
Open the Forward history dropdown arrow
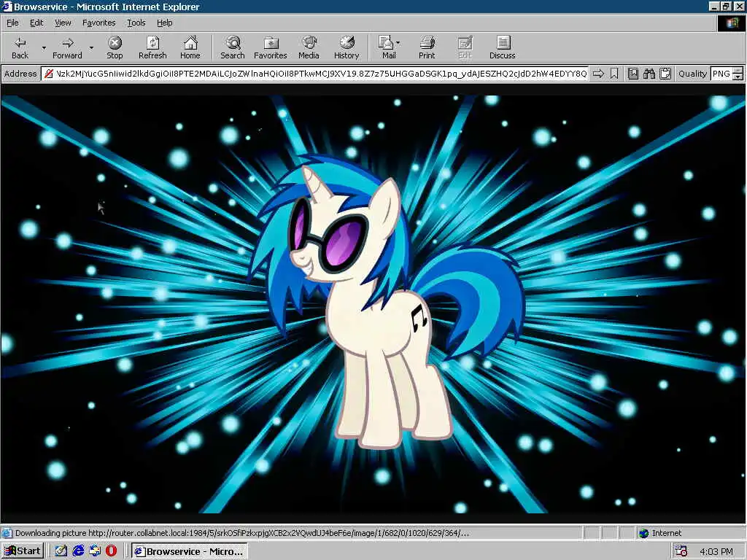point(91,47)
